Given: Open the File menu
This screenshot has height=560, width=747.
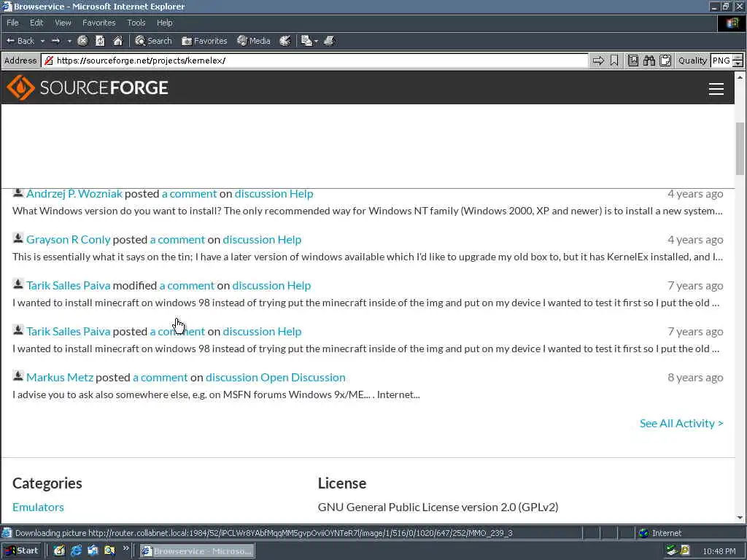Looking at the screenshot, I should pyautogui.click(x=12, y=23).
